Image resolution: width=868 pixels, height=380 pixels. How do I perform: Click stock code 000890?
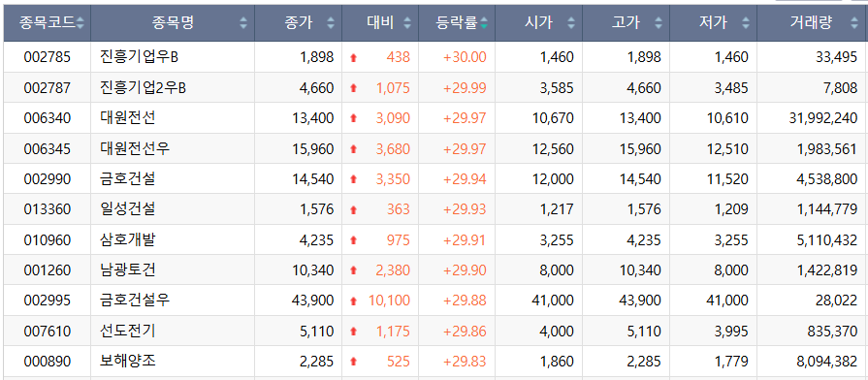click(x=48, y=362)
